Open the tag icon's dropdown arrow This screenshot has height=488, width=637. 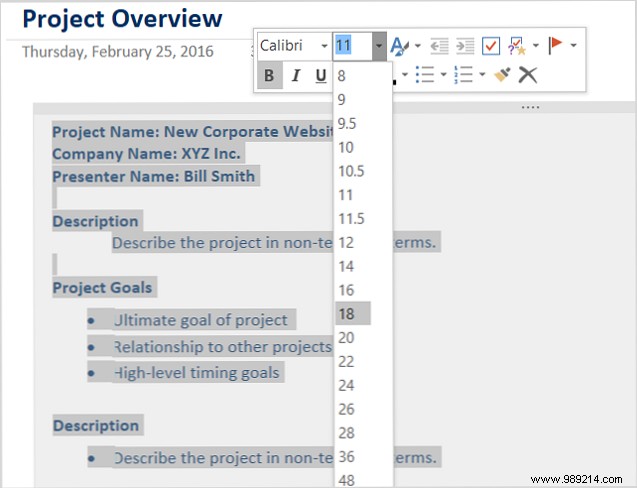535,46
